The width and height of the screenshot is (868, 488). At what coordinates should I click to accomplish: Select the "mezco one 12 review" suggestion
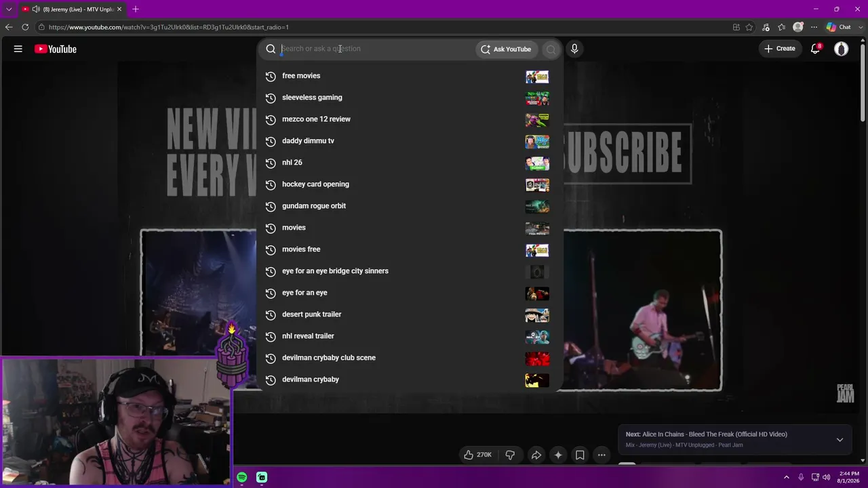pyautogui.click(x=410, y=119)
